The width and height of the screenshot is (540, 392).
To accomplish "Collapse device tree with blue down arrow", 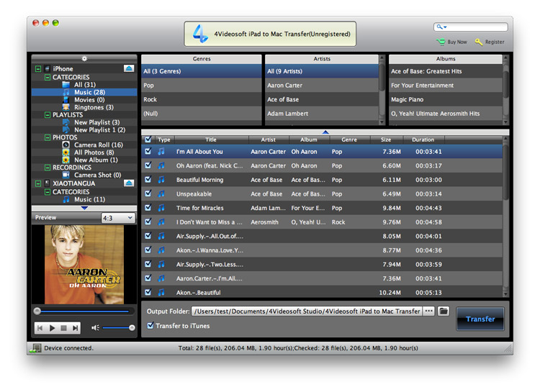I will [84, 208].
